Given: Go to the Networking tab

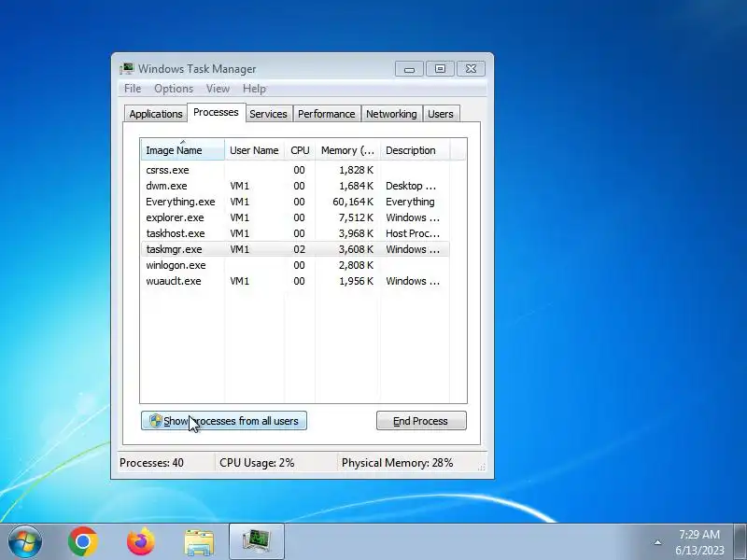Looking at the screenshot, I should point(391,114).
